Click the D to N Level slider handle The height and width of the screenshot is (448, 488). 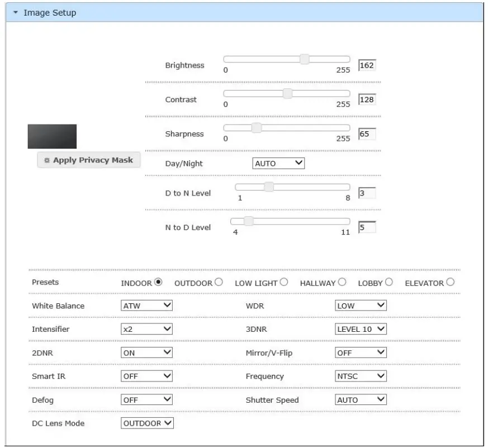click(269, 187)
